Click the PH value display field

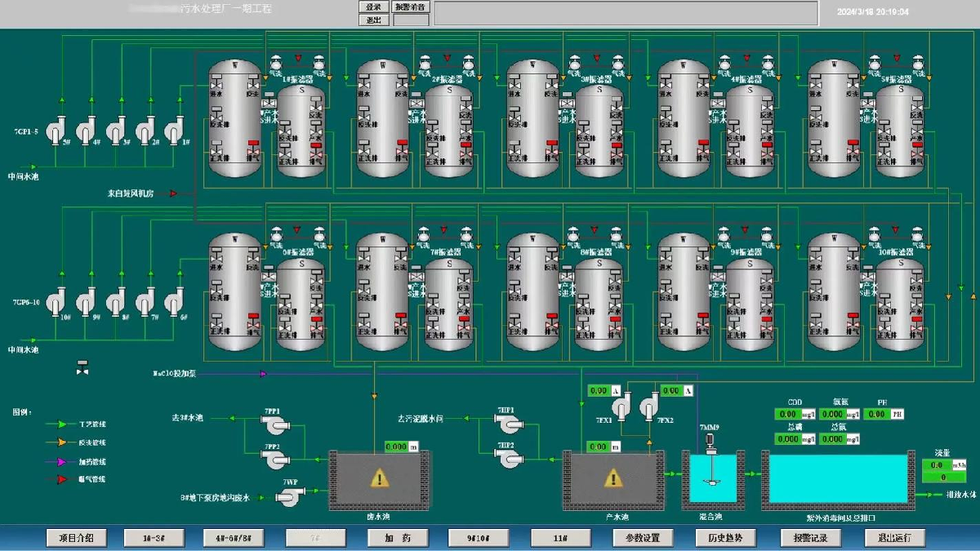(877, 415)
